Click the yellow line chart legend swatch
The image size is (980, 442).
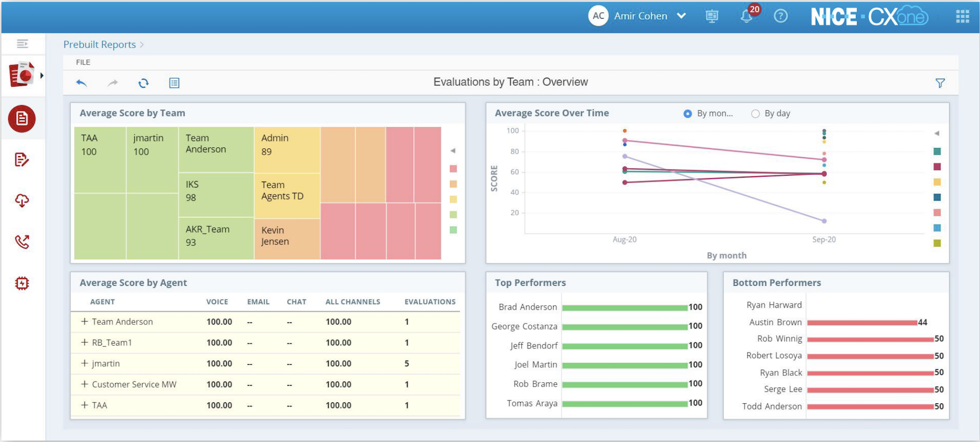937,182
